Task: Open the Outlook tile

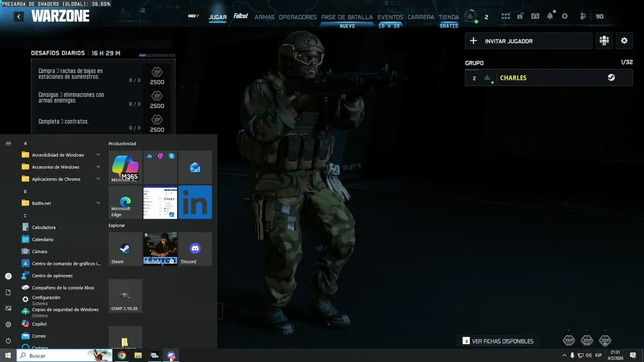Action: pos(195,167)
